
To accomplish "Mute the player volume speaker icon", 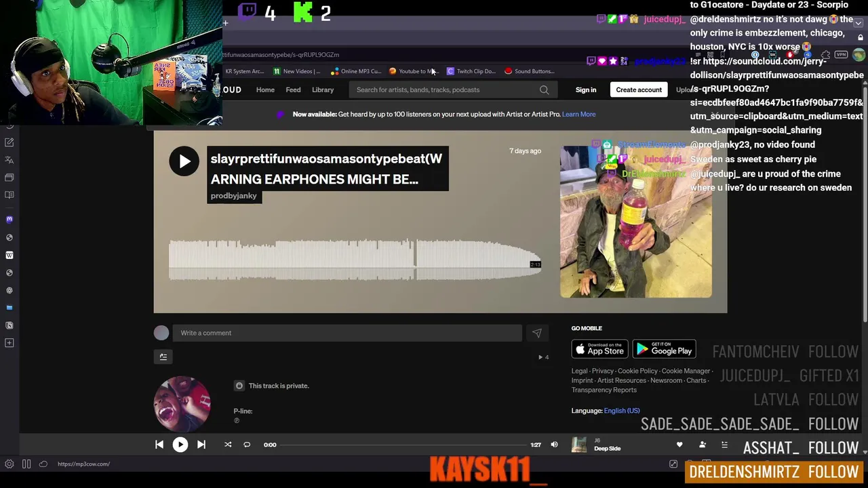I will (554, 445).
